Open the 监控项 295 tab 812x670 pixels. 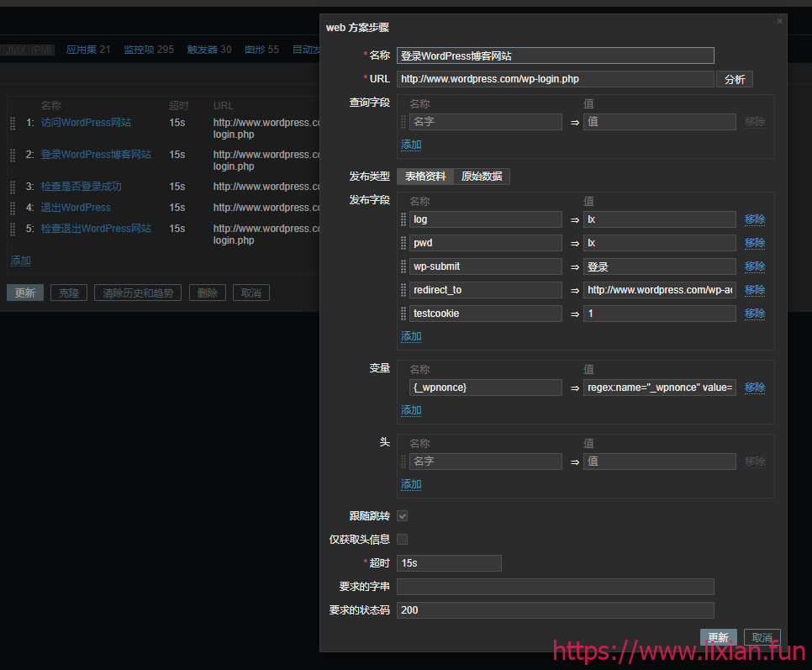149,50
